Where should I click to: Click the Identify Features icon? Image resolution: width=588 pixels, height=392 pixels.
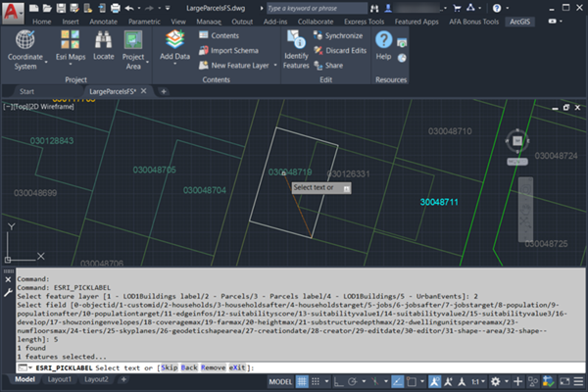point(295,41)
